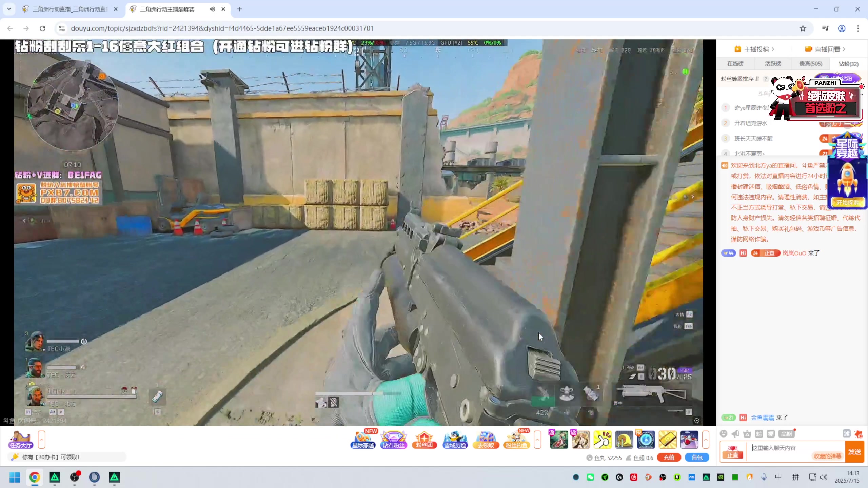The image size is (868, 488).
Task: Expand the gift list arrow
Action: (x=706, y=440)
